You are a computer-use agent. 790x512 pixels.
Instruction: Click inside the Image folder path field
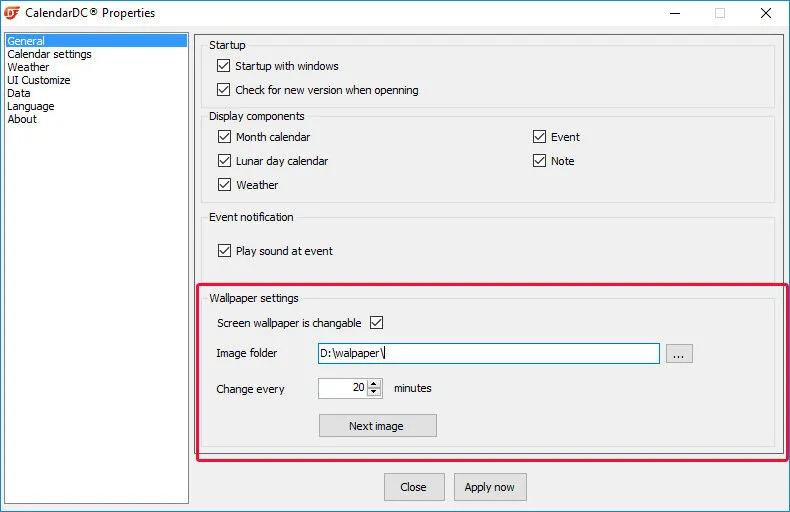[x=488, y=354]
